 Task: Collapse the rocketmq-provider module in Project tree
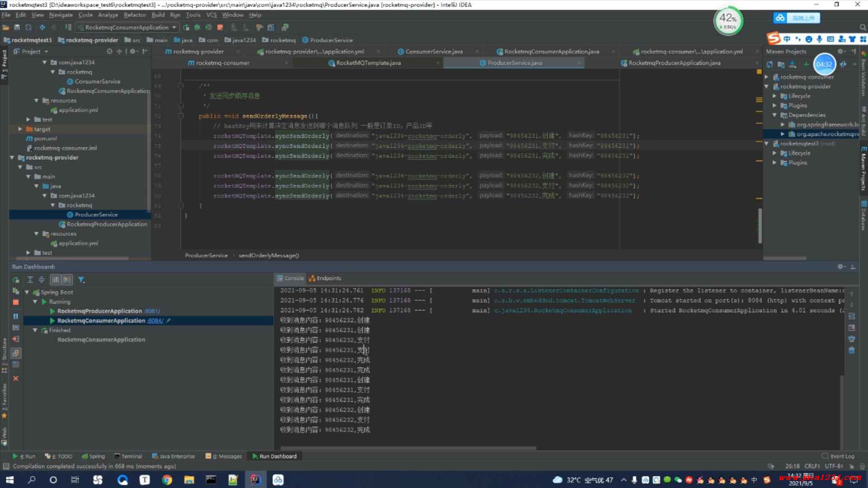pyautogui.click(x=12, y=158)
